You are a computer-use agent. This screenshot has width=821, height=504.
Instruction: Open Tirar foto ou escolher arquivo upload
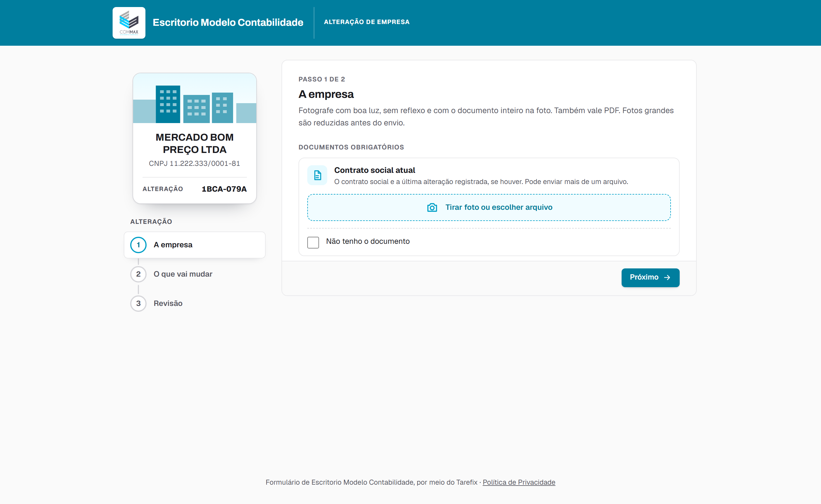click(x=488, y=207)
